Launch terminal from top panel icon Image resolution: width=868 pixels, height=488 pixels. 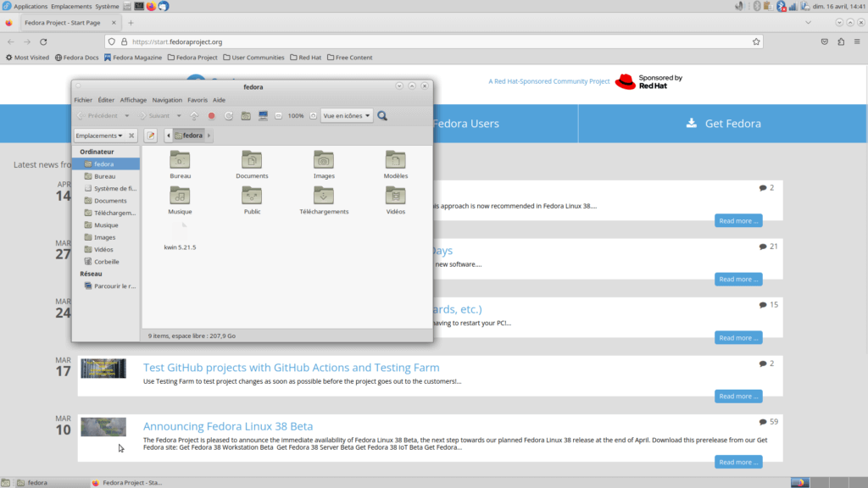click(139, 6)
